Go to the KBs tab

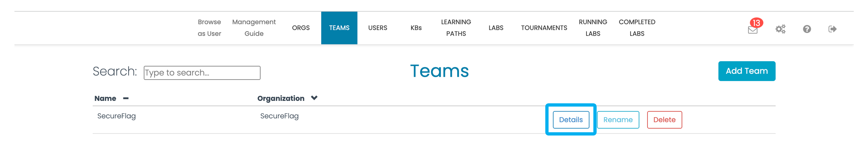point(416,28)
